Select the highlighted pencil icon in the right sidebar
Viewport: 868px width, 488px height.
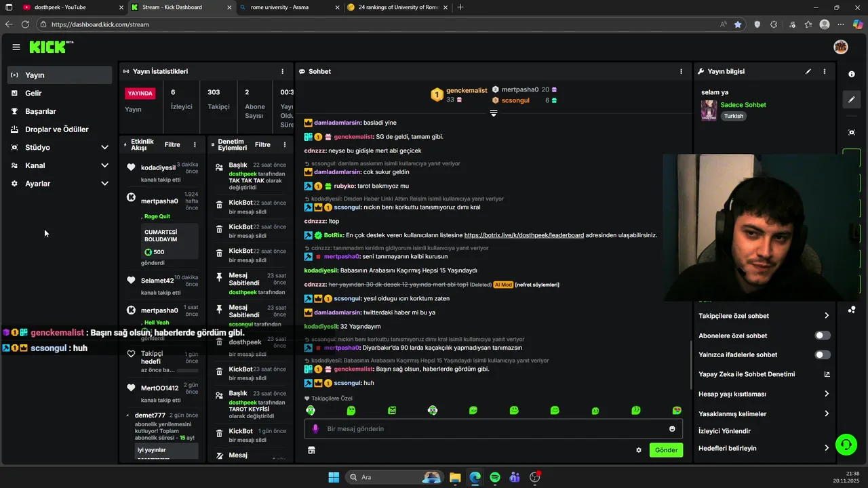852,100
